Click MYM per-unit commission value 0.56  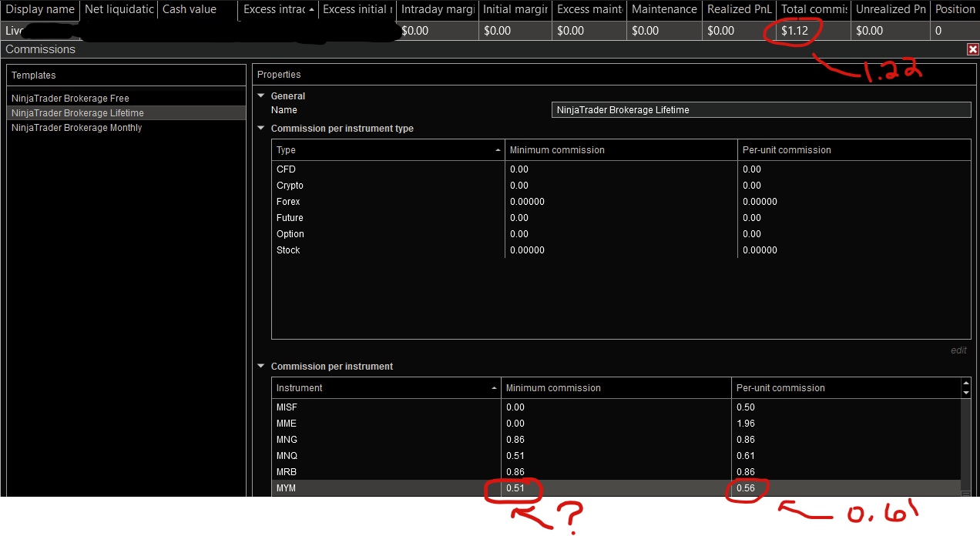(x=746, y=488)
